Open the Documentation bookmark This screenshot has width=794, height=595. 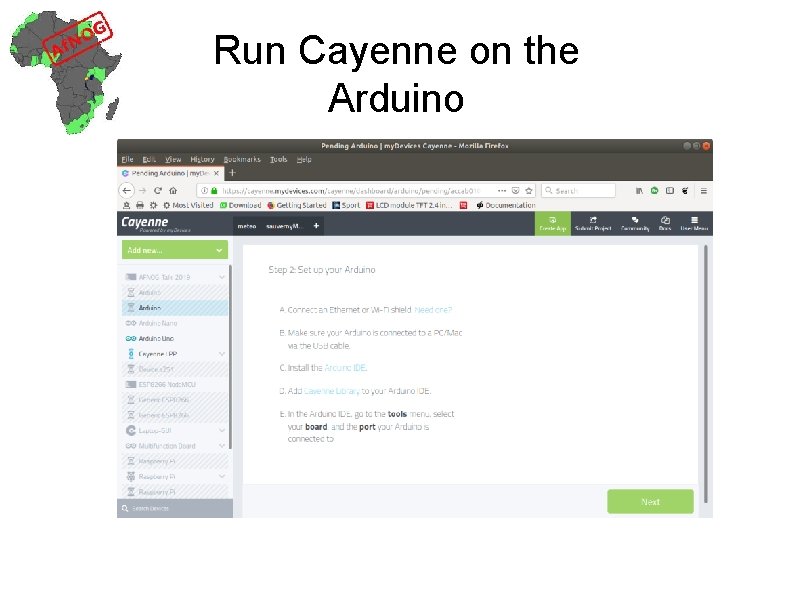pos(505,205)
